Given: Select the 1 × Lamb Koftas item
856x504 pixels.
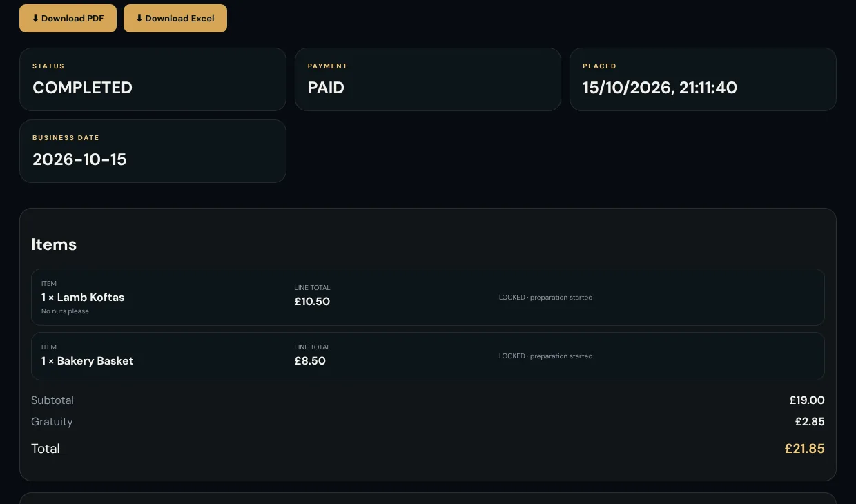Looking at the screenshot, I should (x=83, y=298).
